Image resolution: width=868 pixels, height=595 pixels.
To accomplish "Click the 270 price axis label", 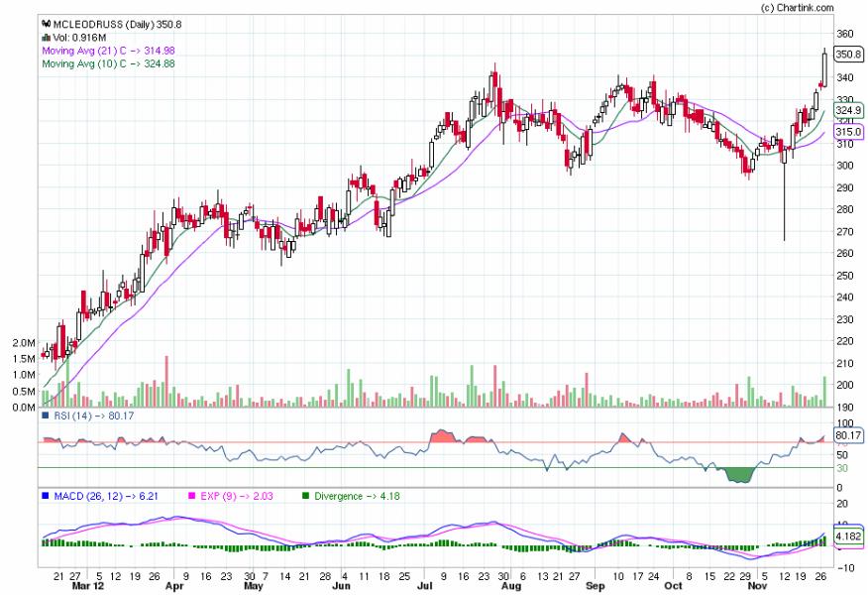I will (845, 232).
